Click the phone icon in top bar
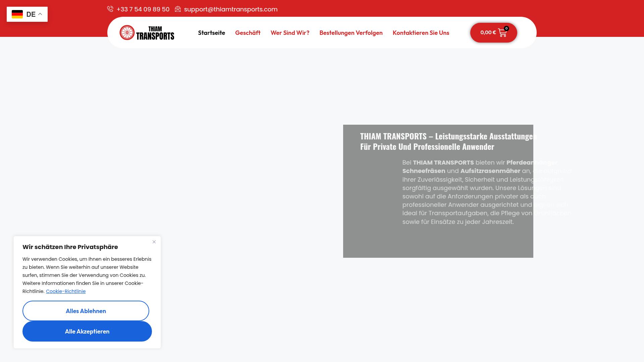 pyautogui.click(x=110, y=9)
